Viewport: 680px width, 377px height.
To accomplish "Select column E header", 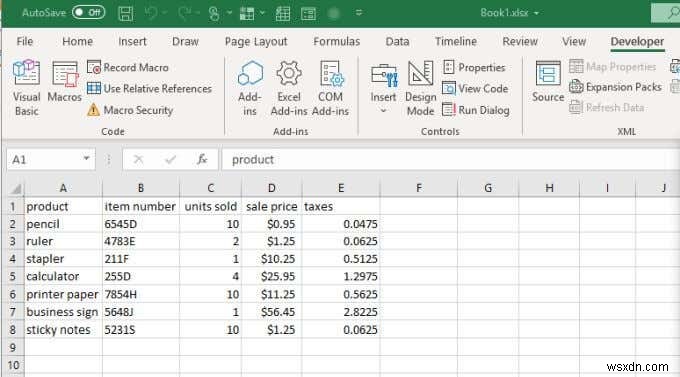I will click(x=341, y=188).
